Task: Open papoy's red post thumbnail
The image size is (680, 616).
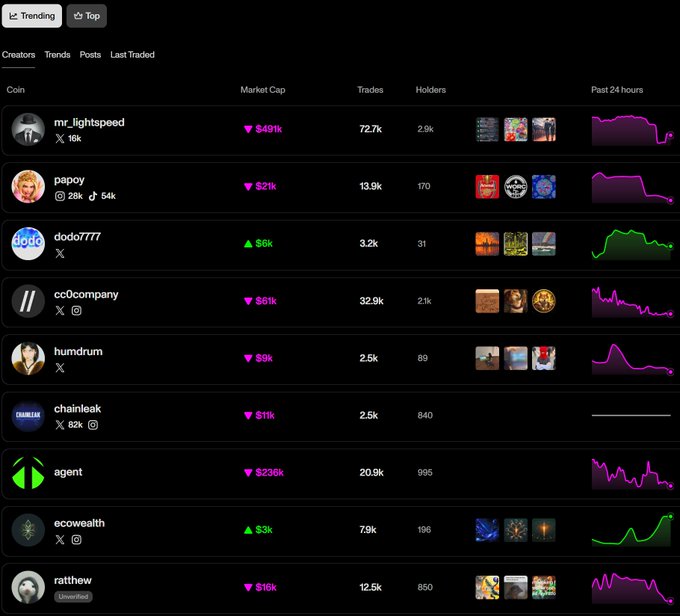Action: point(487,187)
